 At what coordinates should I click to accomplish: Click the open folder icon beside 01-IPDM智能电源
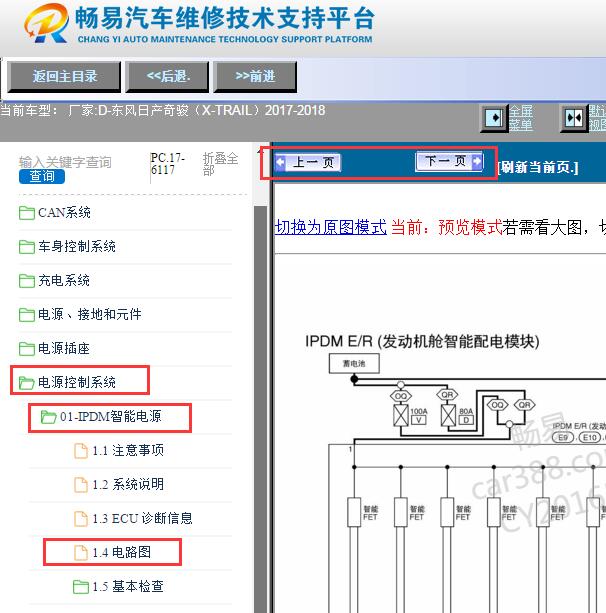[49, 417]
